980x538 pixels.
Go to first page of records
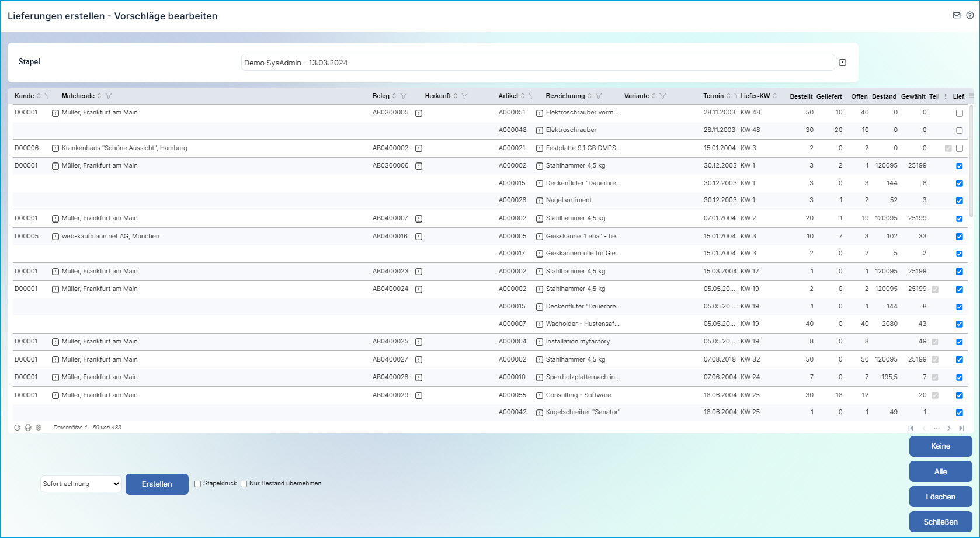coord(911,428)
